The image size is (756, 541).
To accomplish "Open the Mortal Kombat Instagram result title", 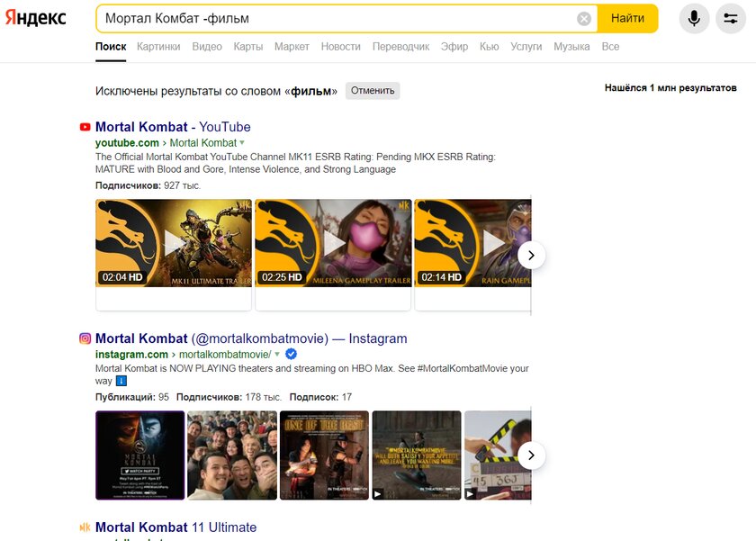I will [x=251, y=338].
